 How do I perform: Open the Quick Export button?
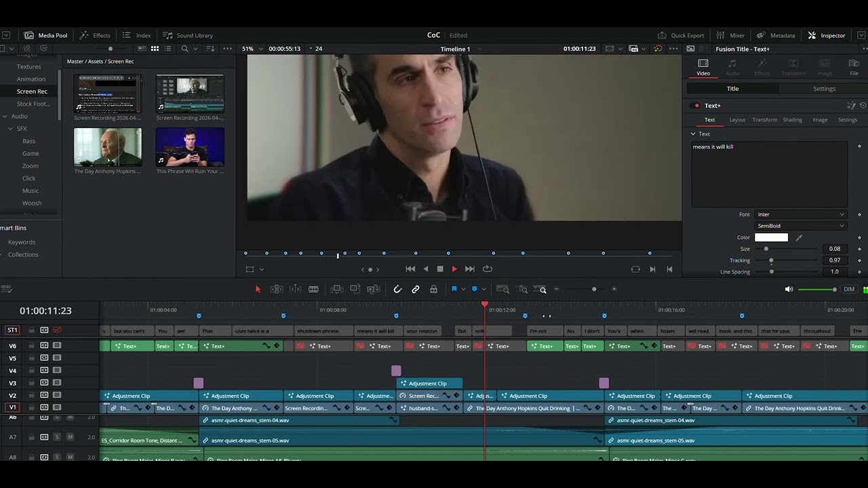tap(681, 35)
